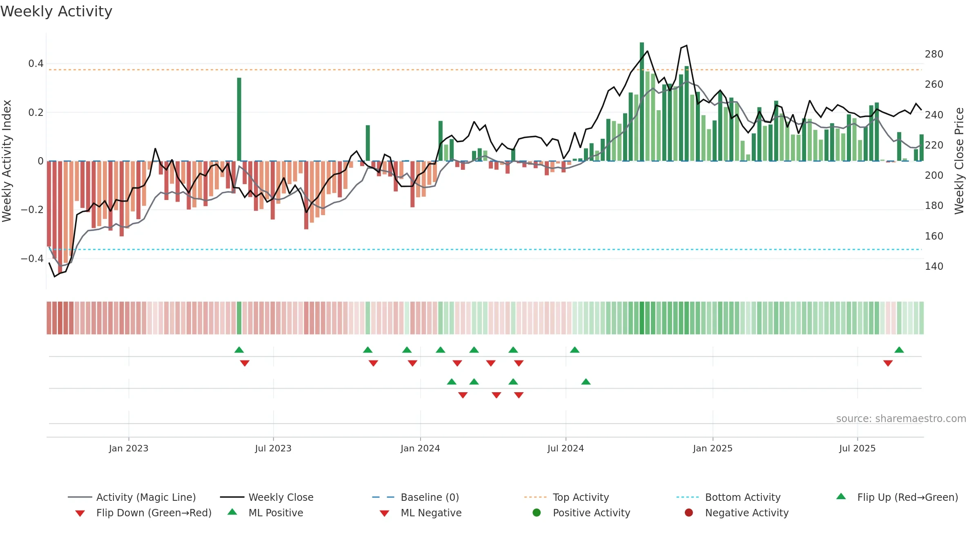Click the −0.4 activity index axis label
Screen dimensions: 980x551
pos(32,259)
